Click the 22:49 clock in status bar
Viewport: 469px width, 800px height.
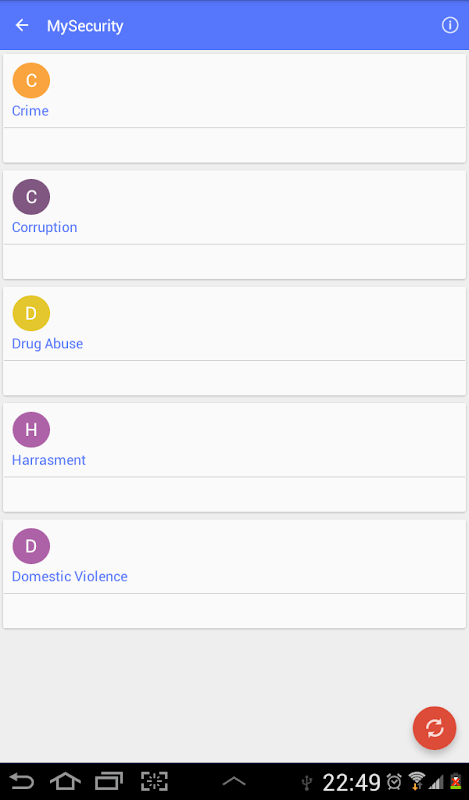(x=352, y=782)
